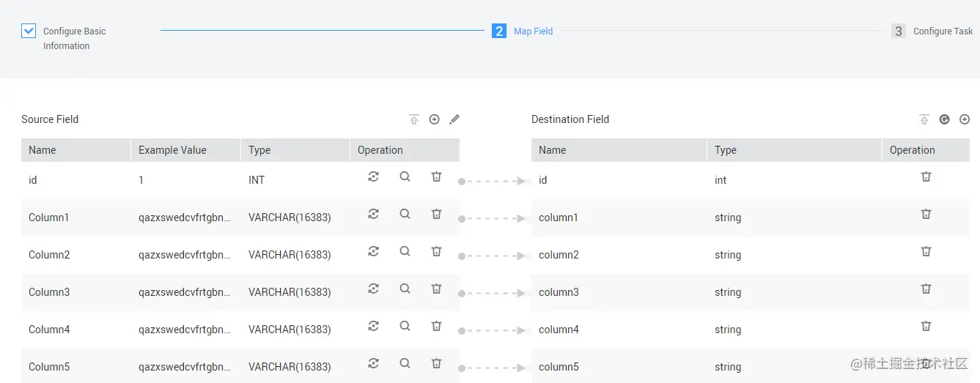Image resolution: width=980 pixels, height=383 pixels.
Task: Delete source field Column2
Action: point(436,251)
